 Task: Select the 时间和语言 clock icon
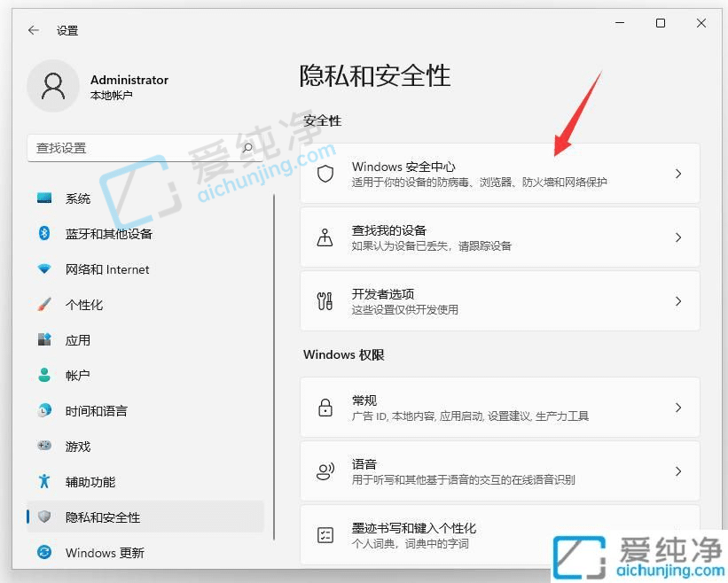[x=40, y=411]
